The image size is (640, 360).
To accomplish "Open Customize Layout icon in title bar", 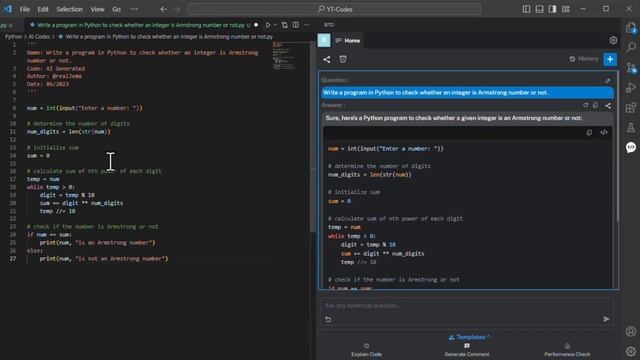I will pos(565,9).
